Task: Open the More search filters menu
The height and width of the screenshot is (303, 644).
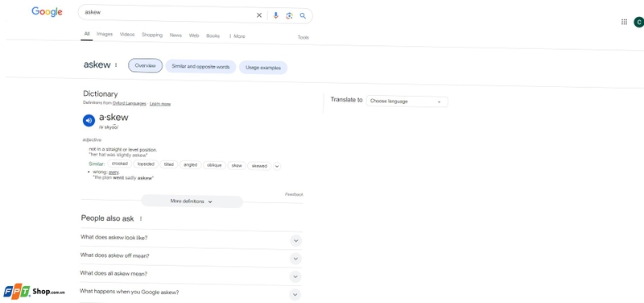Action: (x=237, y=36)
